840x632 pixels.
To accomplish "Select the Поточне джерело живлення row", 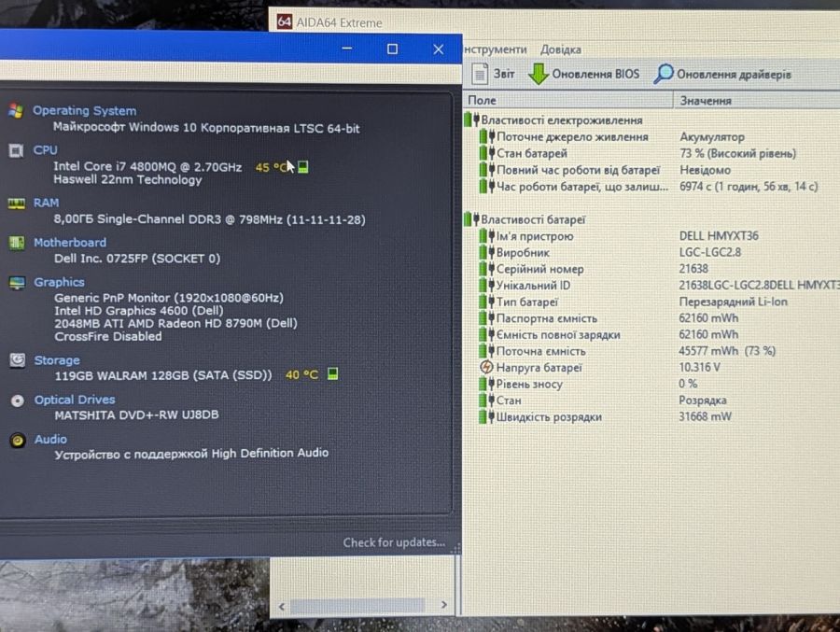I will [x=652, y=136].
